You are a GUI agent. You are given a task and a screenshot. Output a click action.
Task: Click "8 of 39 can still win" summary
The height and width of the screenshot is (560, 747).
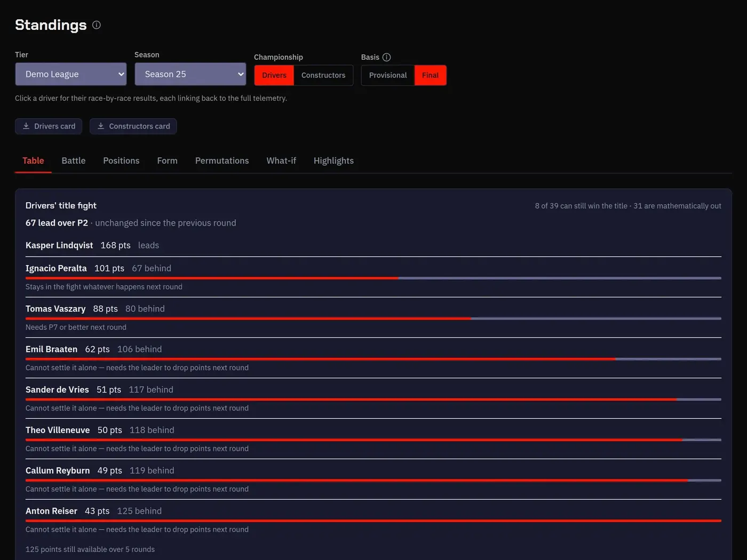[x=628, y=206]
